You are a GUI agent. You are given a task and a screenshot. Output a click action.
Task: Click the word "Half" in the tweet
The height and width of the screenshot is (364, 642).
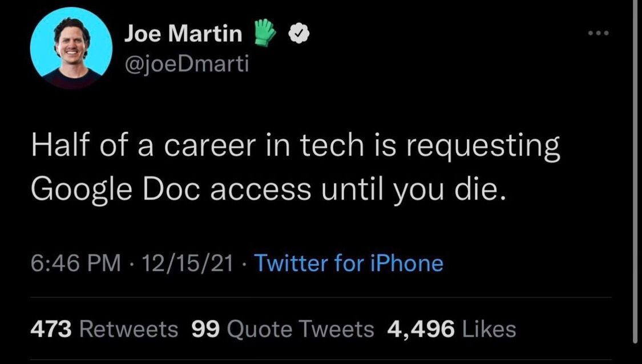point(54,147)
